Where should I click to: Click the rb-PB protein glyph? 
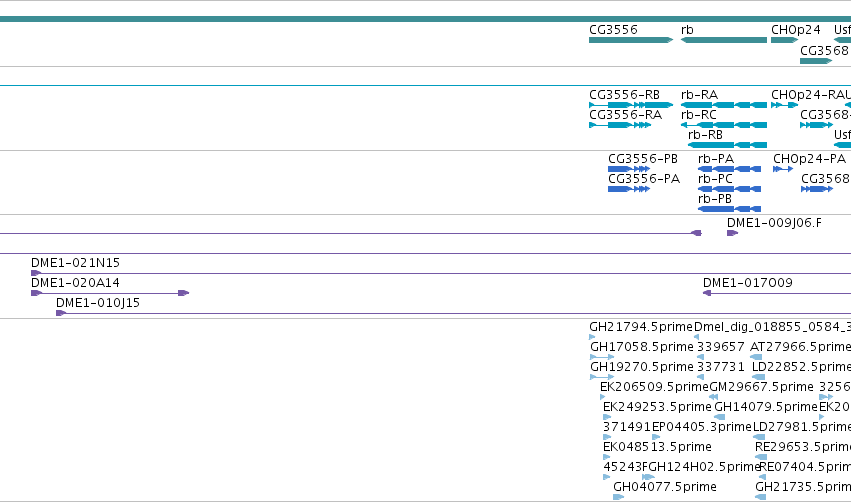click(729, 209)
